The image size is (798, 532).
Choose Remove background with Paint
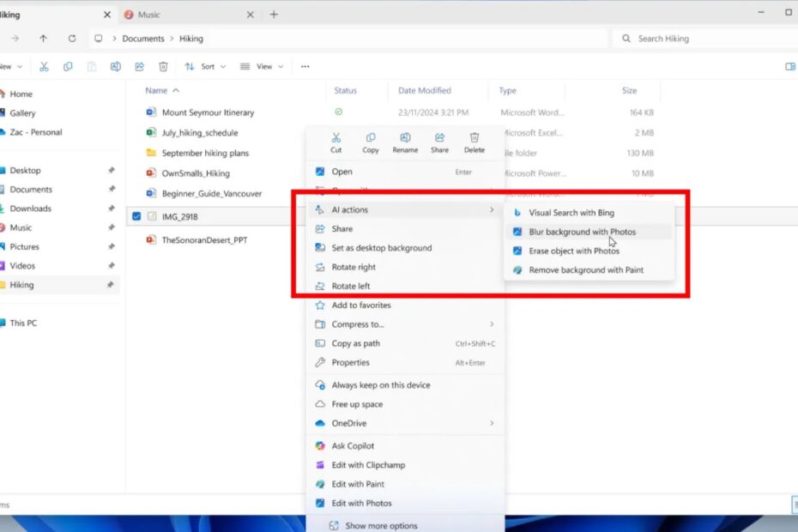585,269
